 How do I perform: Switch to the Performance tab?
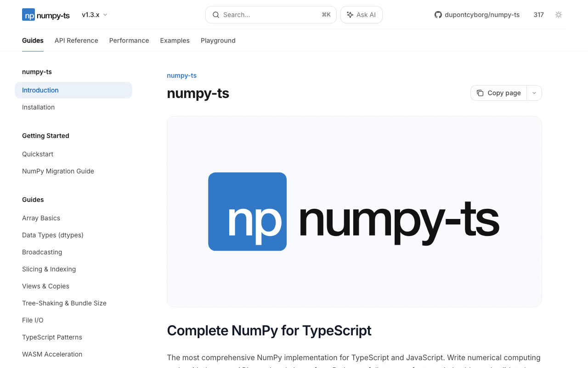point(129,40)
